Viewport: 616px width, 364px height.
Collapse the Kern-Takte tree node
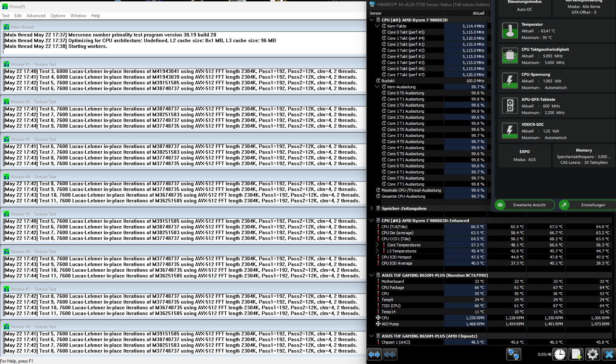pos(377,26)
